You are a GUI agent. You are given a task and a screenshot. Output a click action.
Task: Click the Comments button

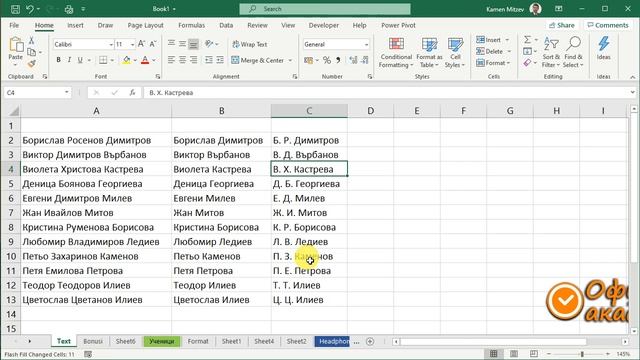tap(608, 25)
